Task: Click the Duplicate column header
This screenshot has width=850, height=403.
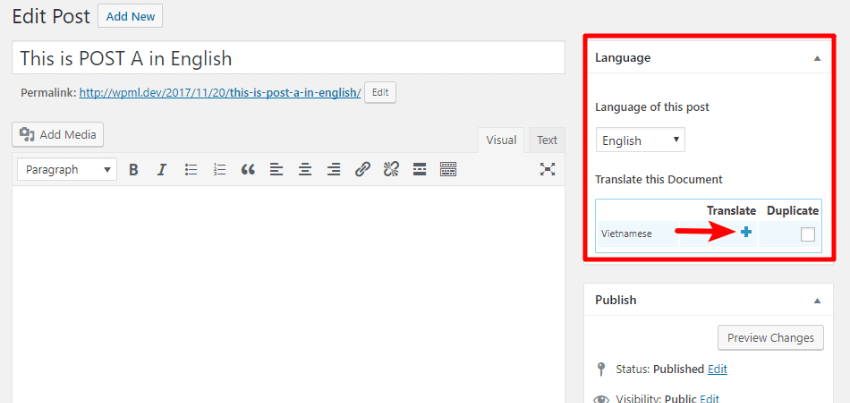Action: [793, 210]
